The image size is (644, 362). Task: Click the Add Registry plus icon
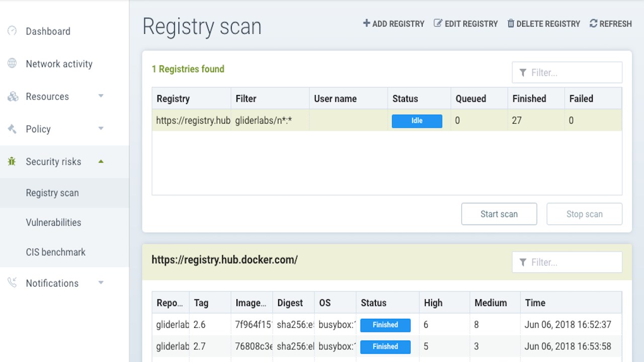[x=367, y=24]
